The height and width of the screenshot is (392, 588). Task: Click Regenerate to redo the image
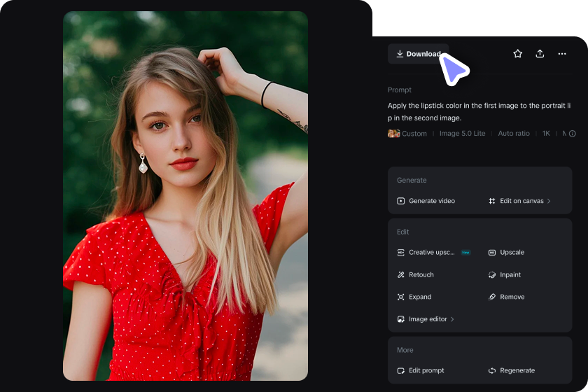(x=512, y=370)
